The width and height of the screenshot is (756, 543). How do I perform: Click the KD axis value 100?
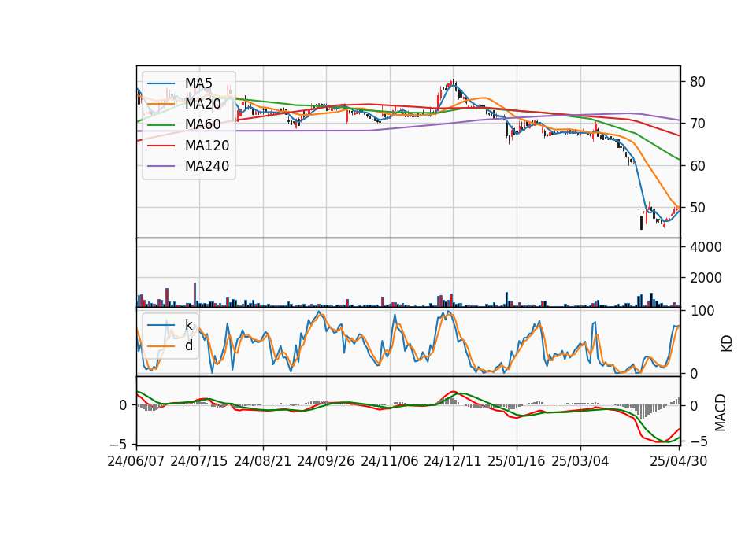pyautogui.click(x=702, y=311)
